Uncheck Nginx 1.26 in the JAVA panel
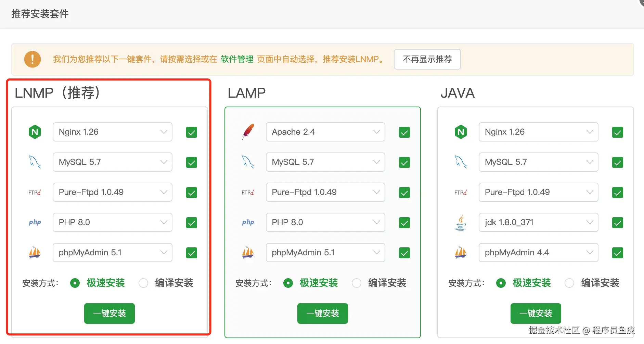 coord(618,132)
